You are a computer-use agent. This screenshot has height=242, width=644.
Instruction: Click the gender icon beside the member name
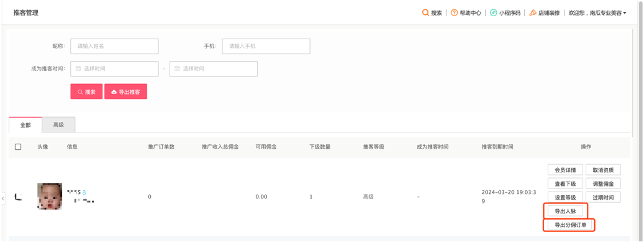84,192
